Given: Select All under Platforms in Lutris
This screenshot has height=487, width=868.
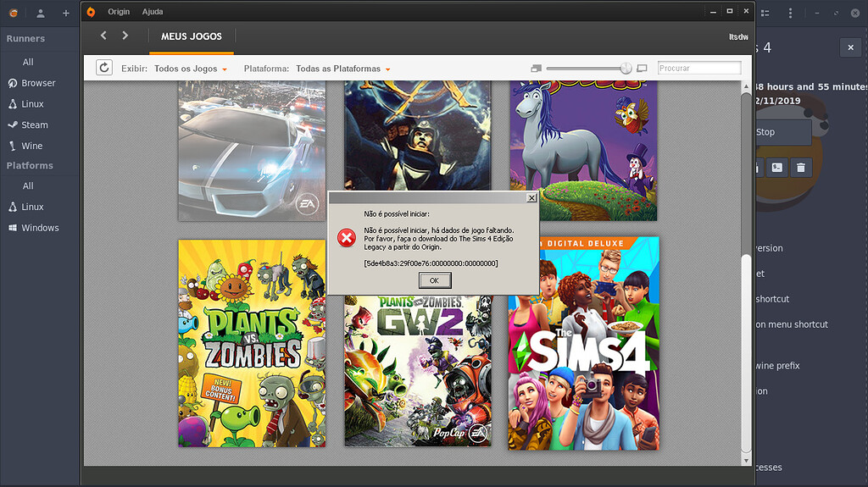Looking at the screenshot, I should [28, 186].
